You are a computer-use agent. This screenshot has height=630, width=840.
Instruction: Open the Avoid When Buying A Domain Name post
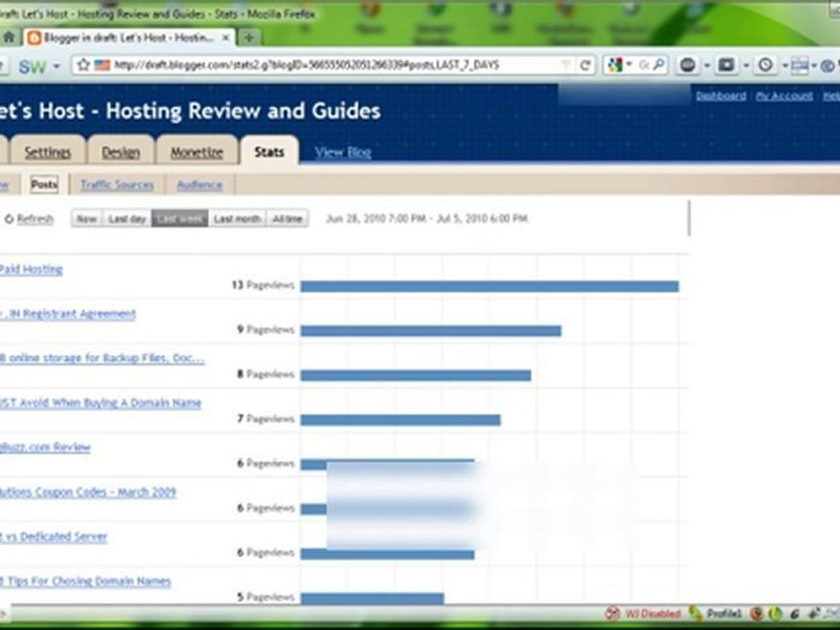(100, 402)
